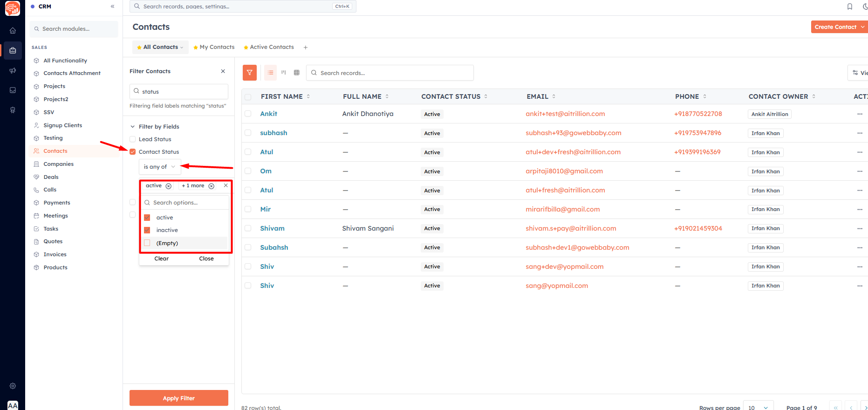The image size is (868, 410).
Task: Switch to list view icon
Action: [270, 73]
